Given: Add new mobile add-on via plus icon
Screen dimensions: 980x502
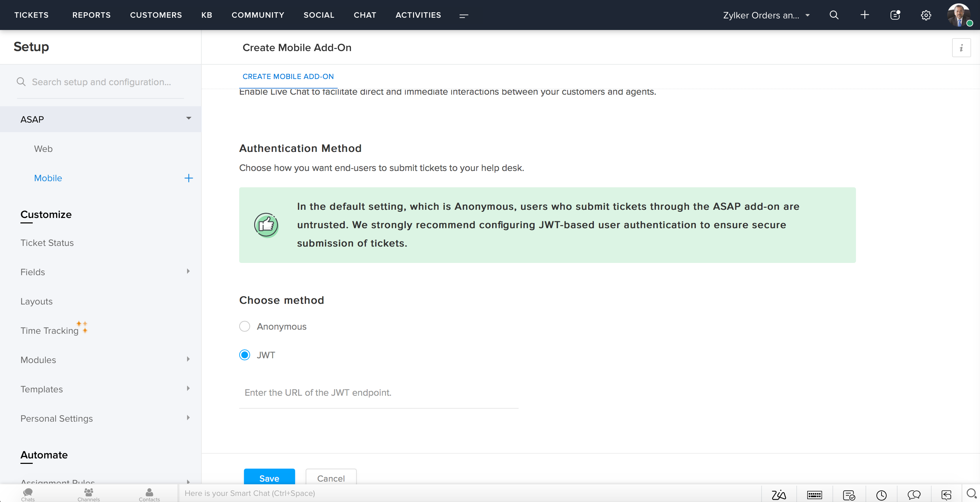Looking at the screenshot, I should (x=188, y=178).
